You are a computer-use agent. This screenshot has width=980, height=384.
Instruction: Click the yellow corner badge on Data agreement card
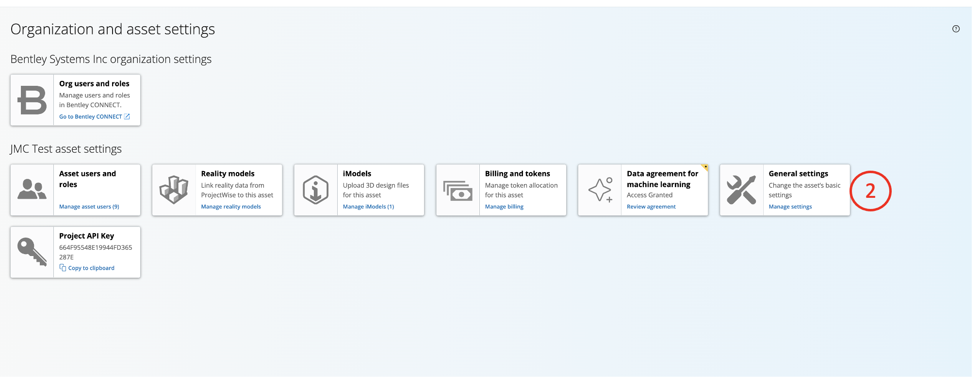pos(705,167)
